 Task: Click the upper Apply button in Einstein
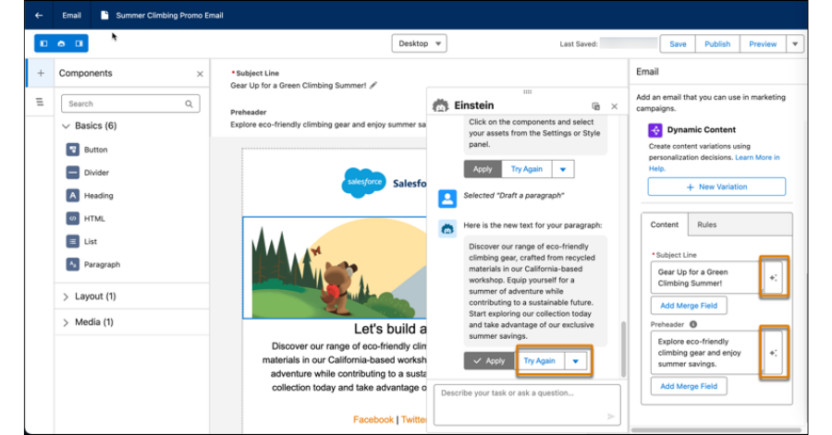click(482, 169)
